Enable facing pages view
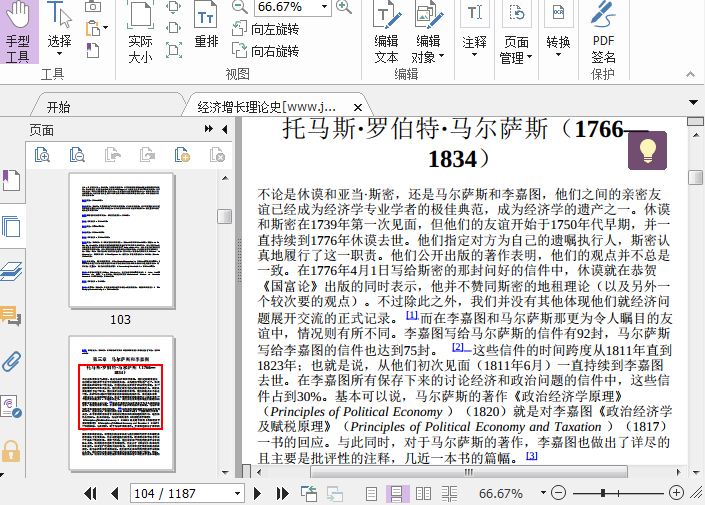705x505 pixels. tap(423, 494)
